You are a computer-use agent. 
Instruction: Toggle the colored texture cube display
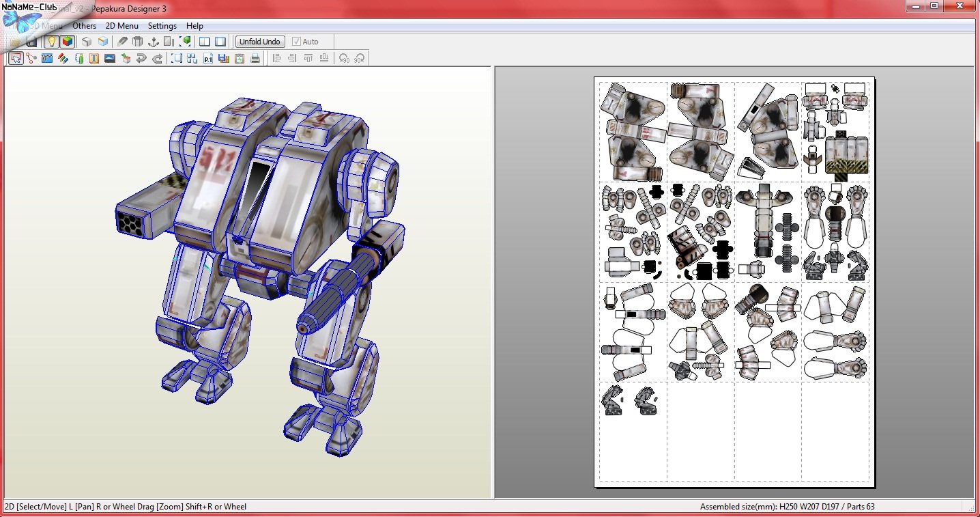point(67,42)
